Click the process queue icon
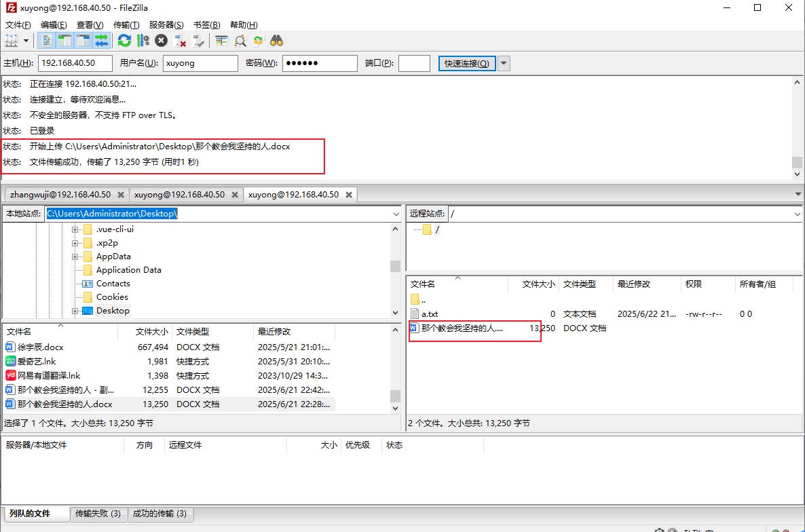This screenshot has height=532, width=805. [143, 41]
